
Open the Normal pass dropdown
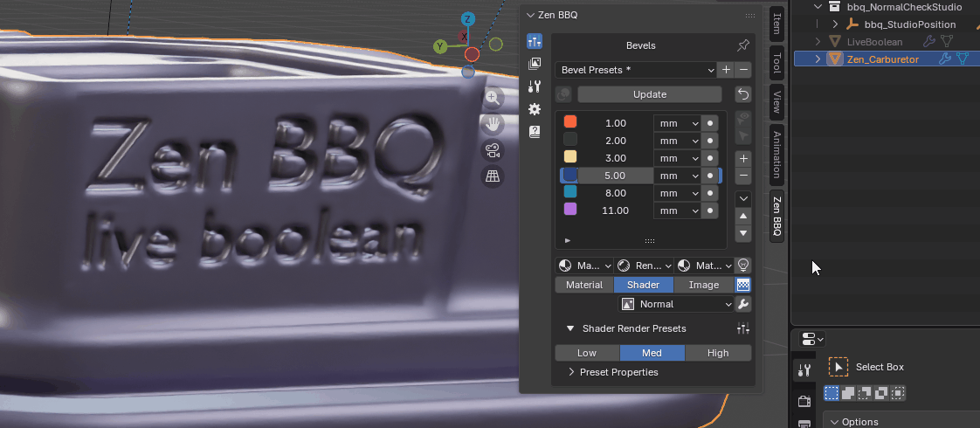(676, 304)
